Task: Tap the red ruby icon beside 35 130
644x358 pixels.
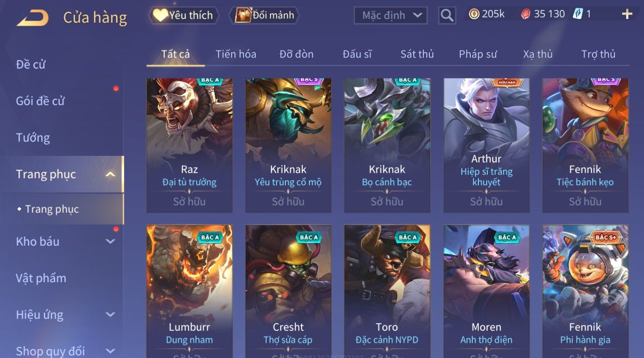Action: click(525, 14)
